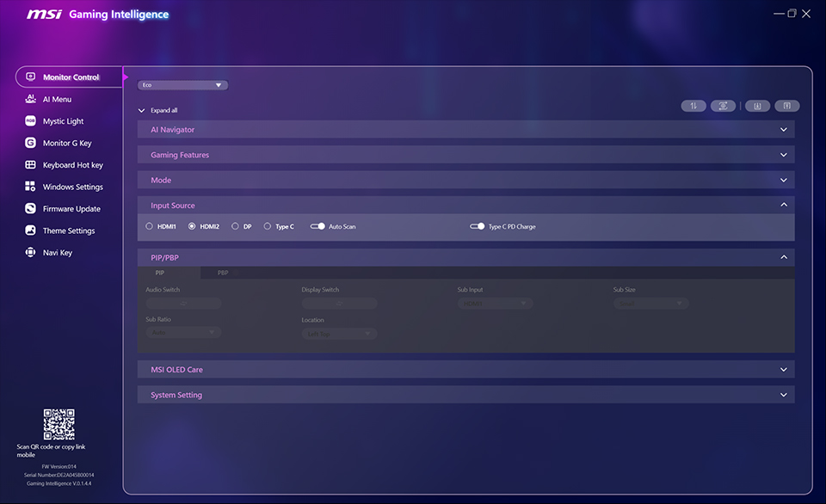Select Monitor Control in the sidebar menu
Image resolution: width=826 pixels, height=504 pixels.
(x=69, y=76)
